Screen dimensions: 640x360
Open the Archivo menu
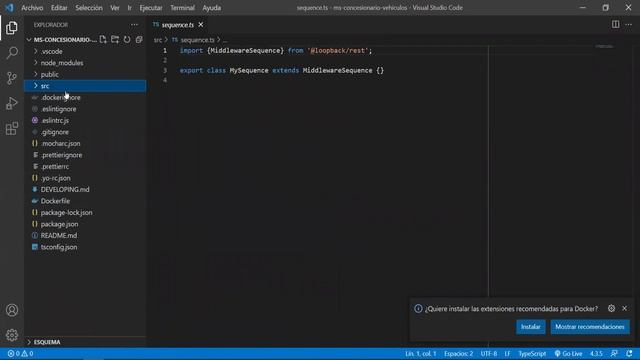click(x=32, y=8)
